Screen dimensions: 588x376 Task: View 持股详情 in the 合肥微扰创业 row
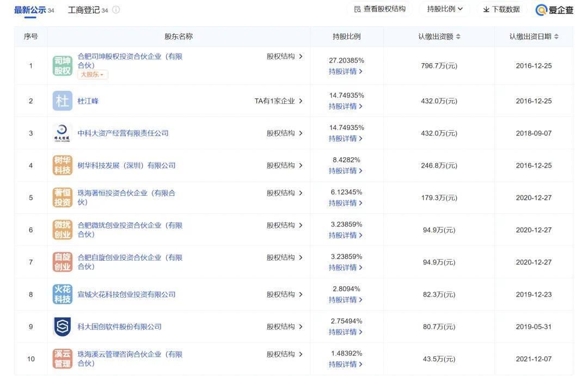[345, 236]
